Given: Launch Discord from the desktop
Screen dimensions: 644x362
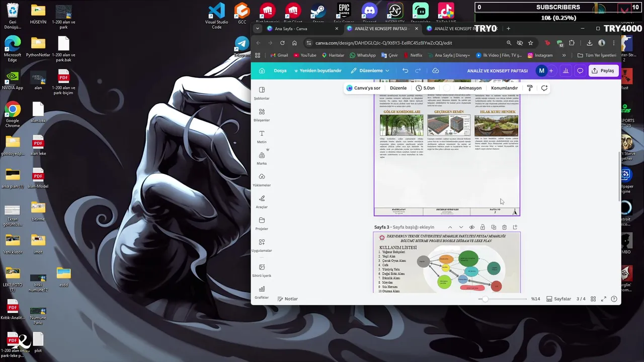Looking at the screenshot, I should pos(369,14).
